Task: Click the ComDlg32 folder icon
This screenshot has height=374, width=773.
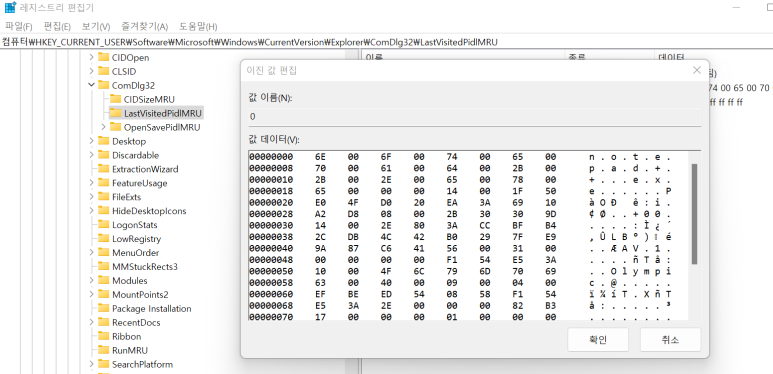Action: click(x=103, y=85)
